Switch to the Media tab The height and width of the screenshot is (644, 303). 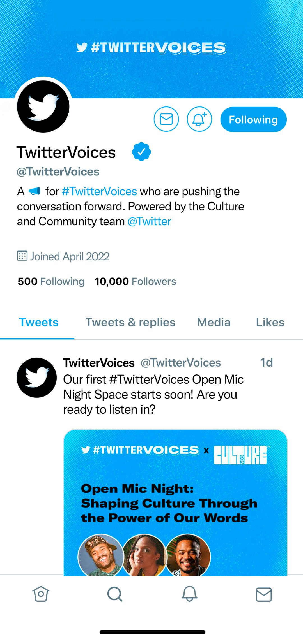(x=214, y=322)
